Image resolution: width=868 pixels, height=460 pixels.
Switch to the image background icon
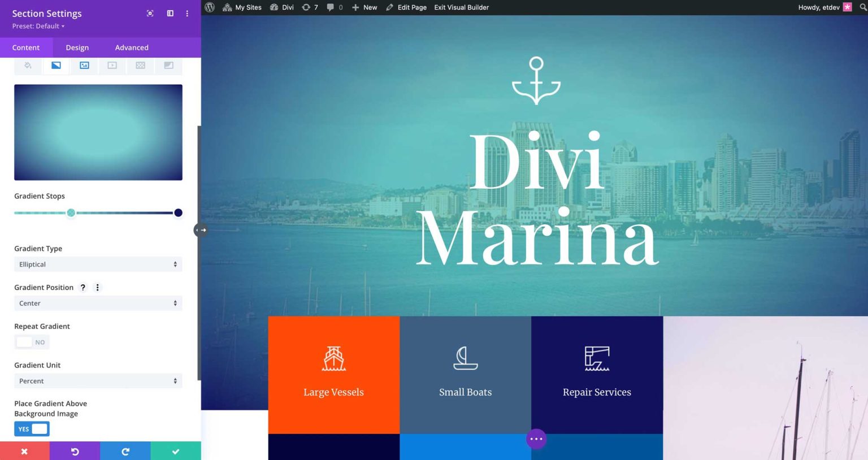point(84,65)
